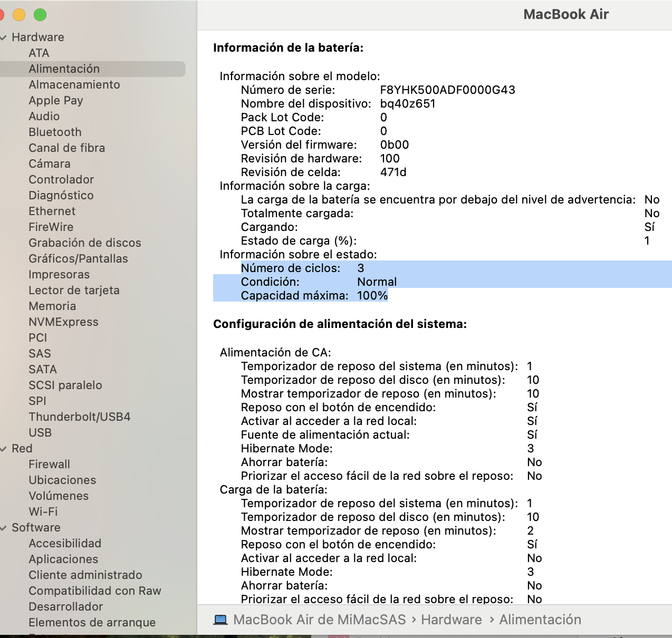672x638 pixels.
Task: Click the yellow minimize window button
Action: (19, 15)
